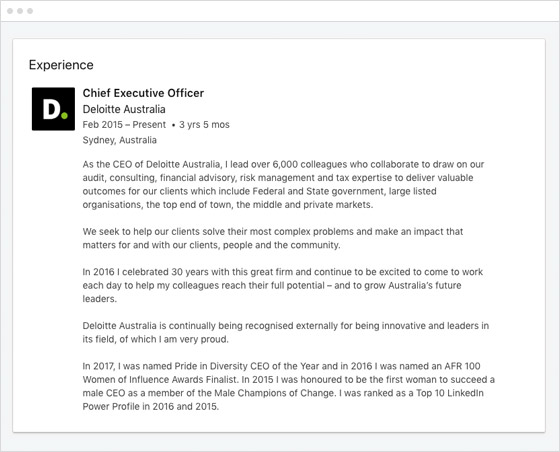This screenshot has height=452, width=560.
Task: Click the '3 yrs 5 mos' duration text
Action: tap(204, 125)
